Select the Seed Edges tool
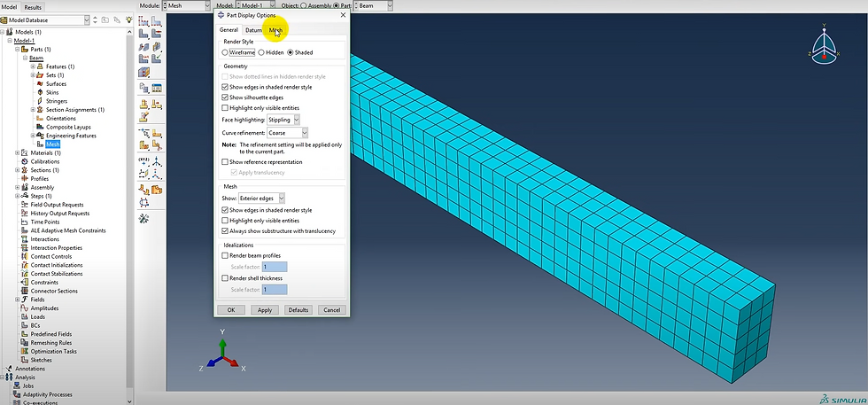868x405 pixels. tap(157, 21)
